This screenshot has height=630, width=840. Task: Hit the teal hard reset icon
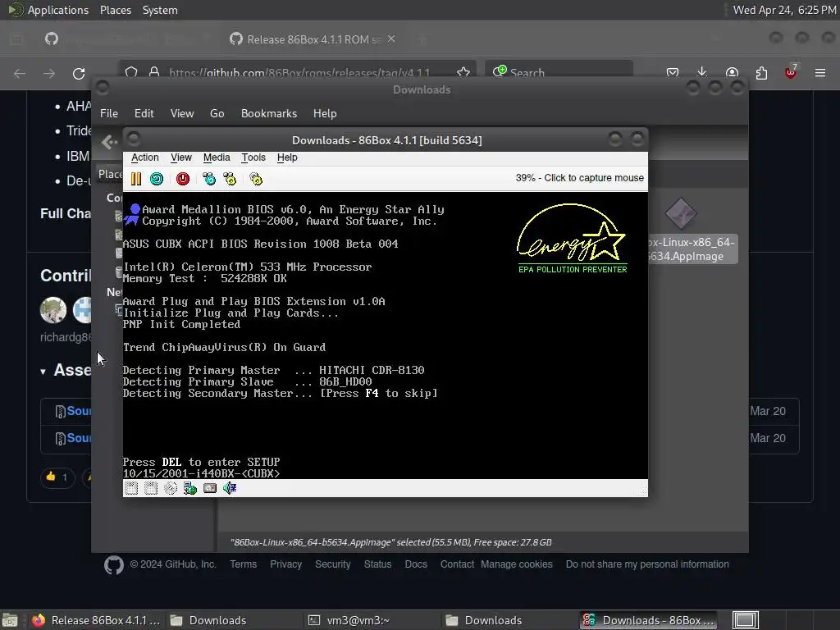pos(157,179)
